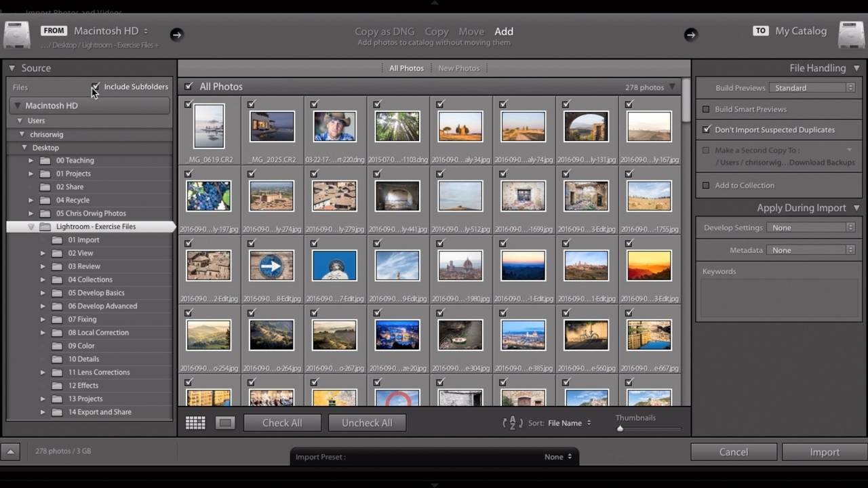Click the destination catalog drive icon

(x=851, y=35)
